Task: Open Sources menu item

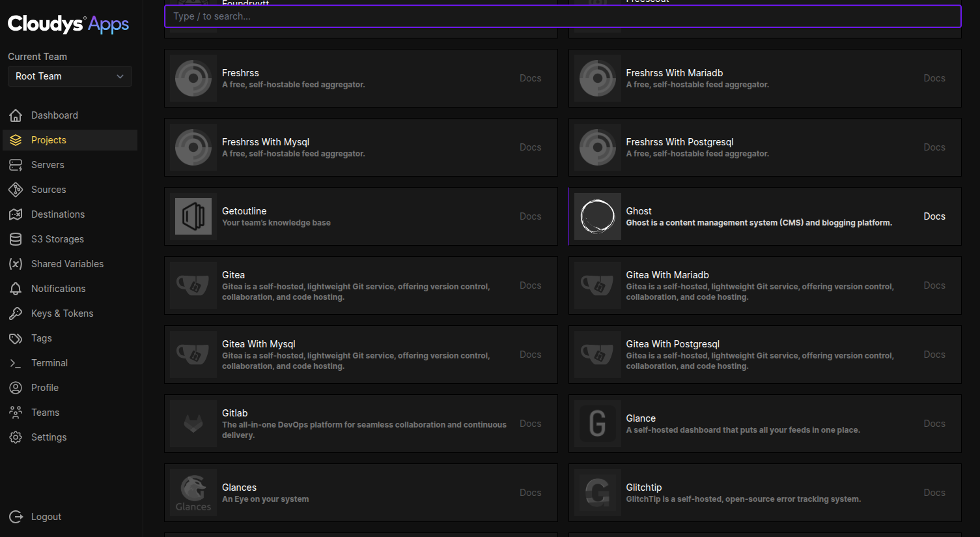Action: click(70, 190)
